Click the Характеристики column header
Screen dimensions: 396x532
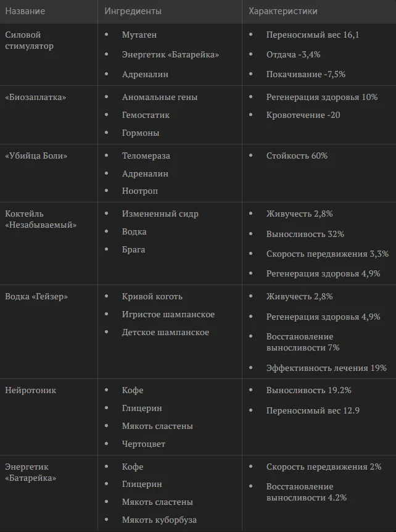pos(283,11)
